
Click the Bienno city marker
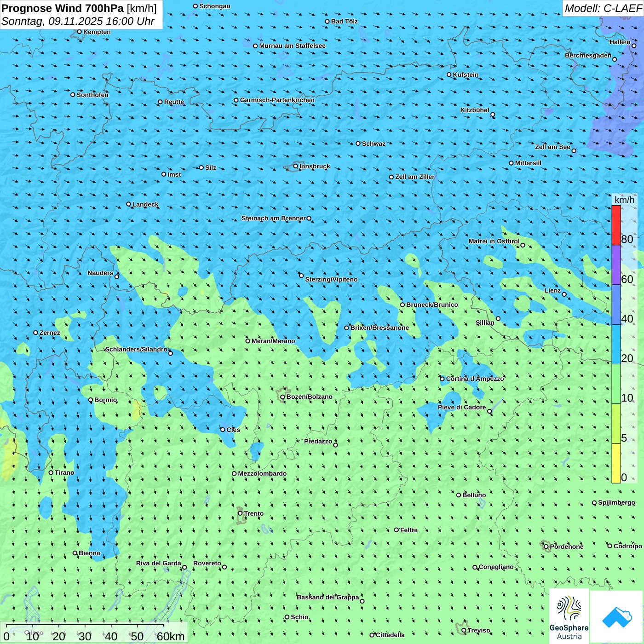pos(75,553)
